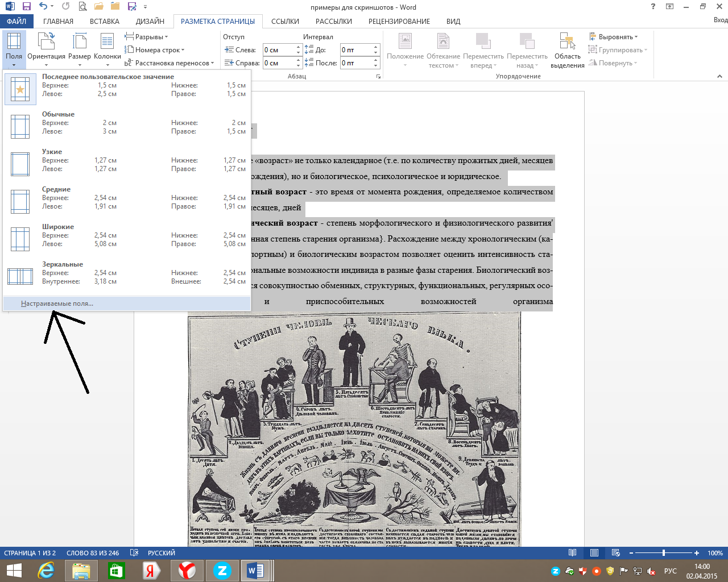The height and width of the screenshot is (582, 728).
Task: Switch to Print Layout view
Action: [x=594, y=553]
